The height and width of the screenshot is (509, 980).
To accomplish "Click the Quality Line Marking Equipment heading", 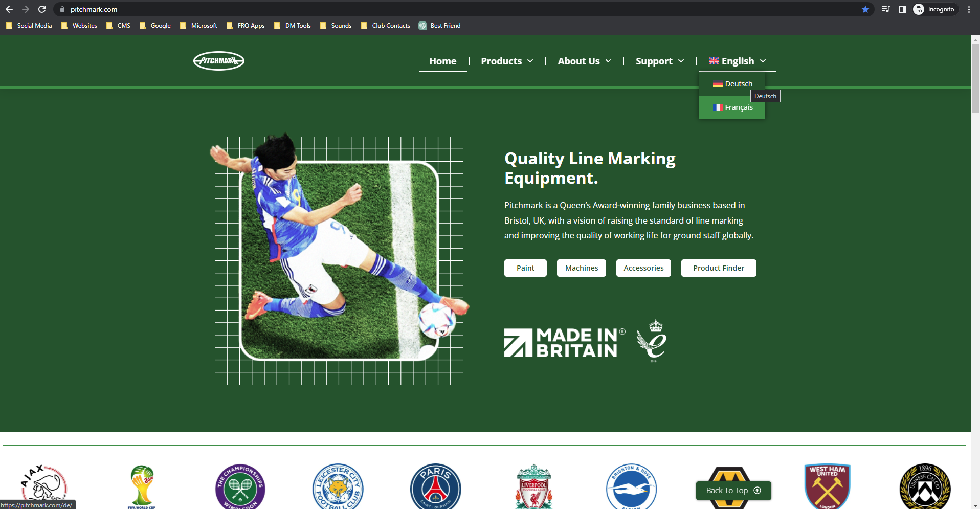I will (590, 168).
